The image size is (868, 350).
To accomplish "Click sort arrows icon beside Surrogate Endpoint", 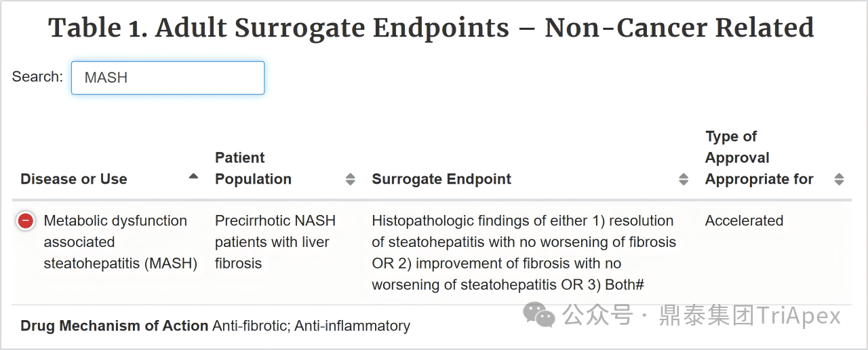I will [x=684, y=179].
